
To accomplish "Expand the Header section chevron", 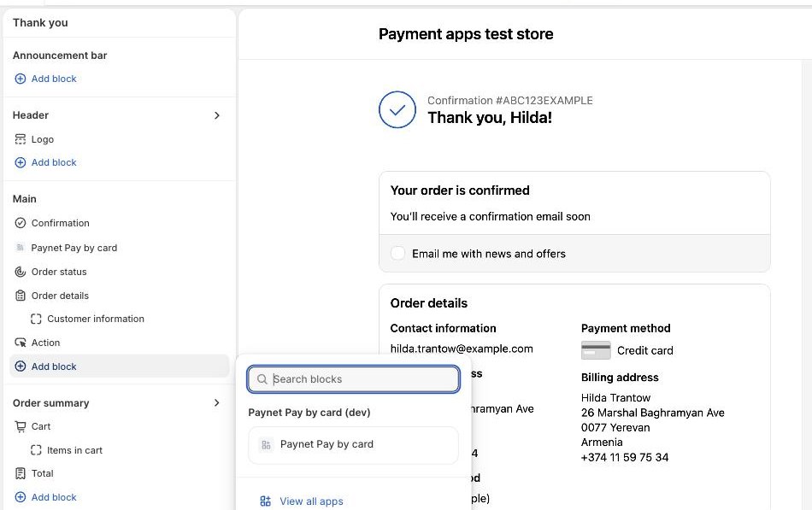I will click(217, 115).
